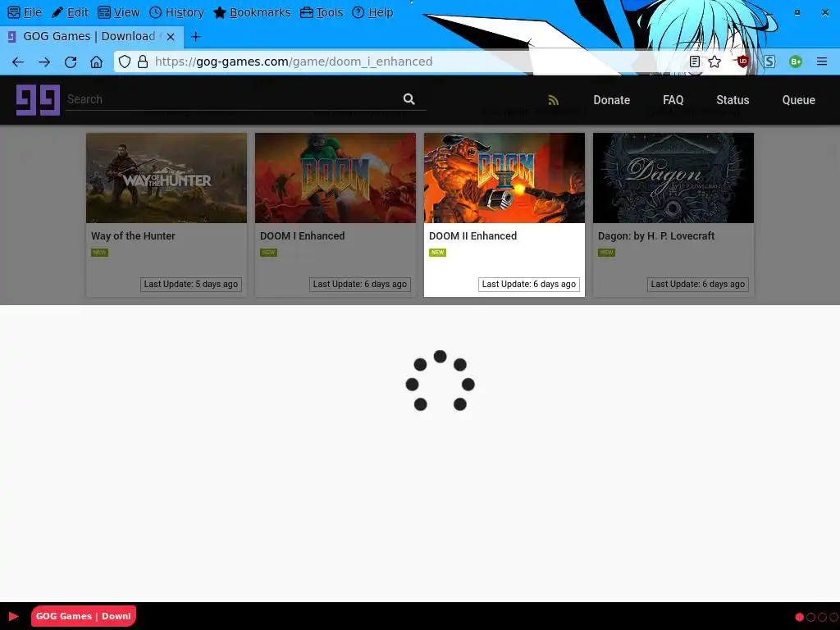Open uBlock Origin extension
The image size is (840, 630).
[x=742, y=62]
